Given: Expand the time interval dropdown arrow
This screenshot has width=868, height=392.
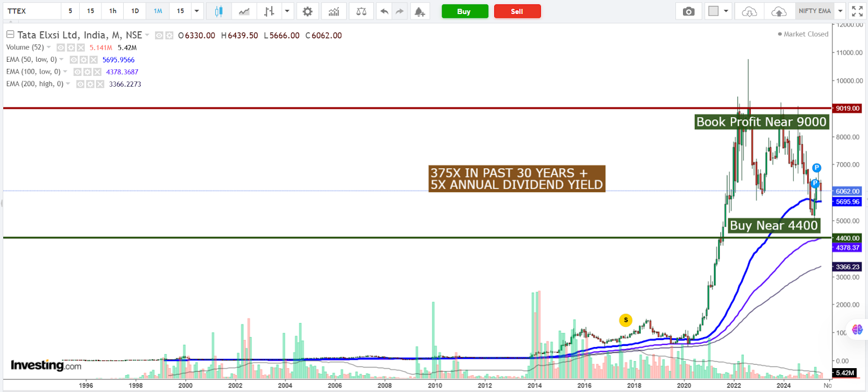Looking at the screenshot, I should pos(196,11).
